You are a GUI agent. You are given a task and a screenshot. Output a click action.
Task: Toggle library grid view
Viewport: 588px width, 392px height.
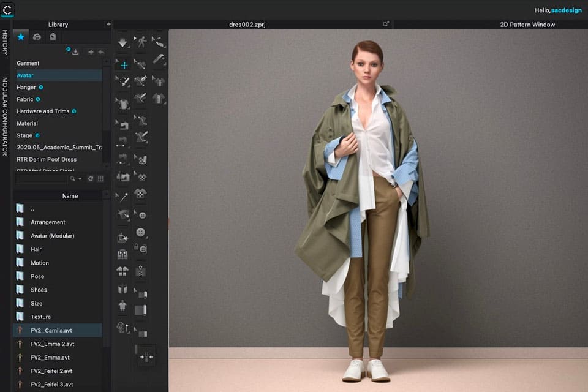coord(100,179)
